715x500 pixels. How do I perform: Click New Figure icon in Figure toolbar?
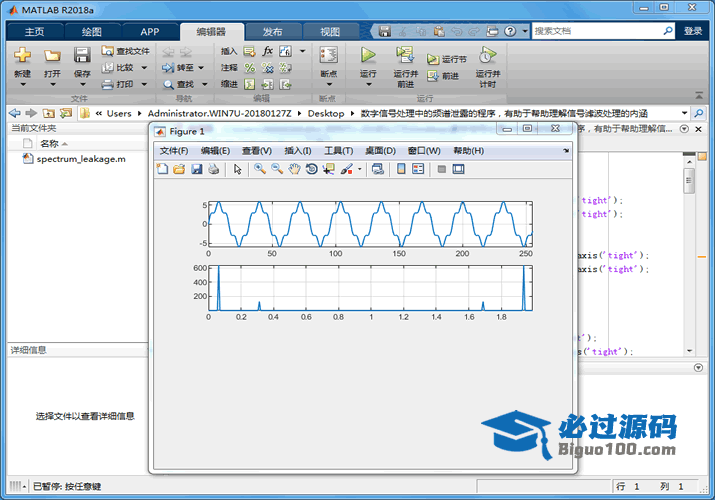162,169
